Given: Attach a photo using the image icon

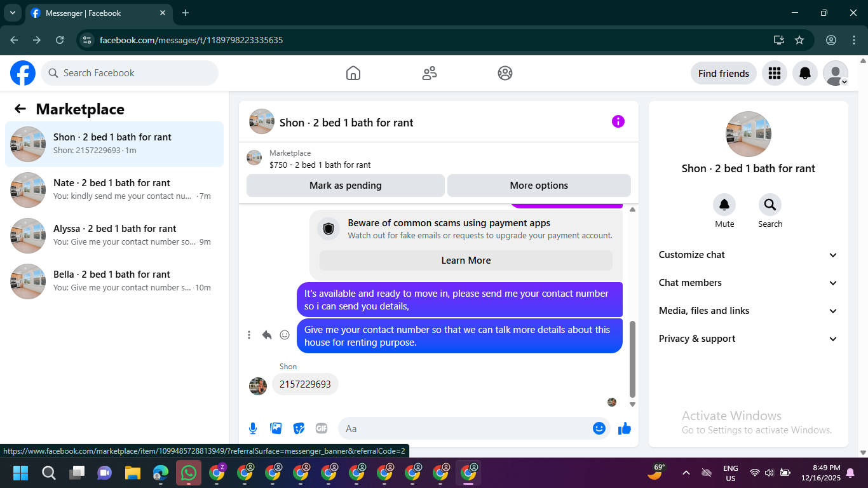Looking at the screenshot, I should 276,428.
